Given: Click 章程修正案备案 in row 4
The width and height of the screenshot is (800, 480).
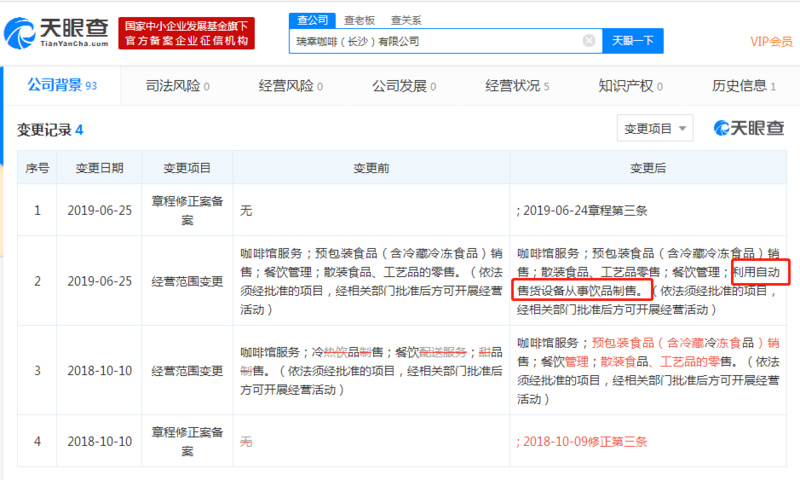Looking at the screenshot, I should 187,441.
